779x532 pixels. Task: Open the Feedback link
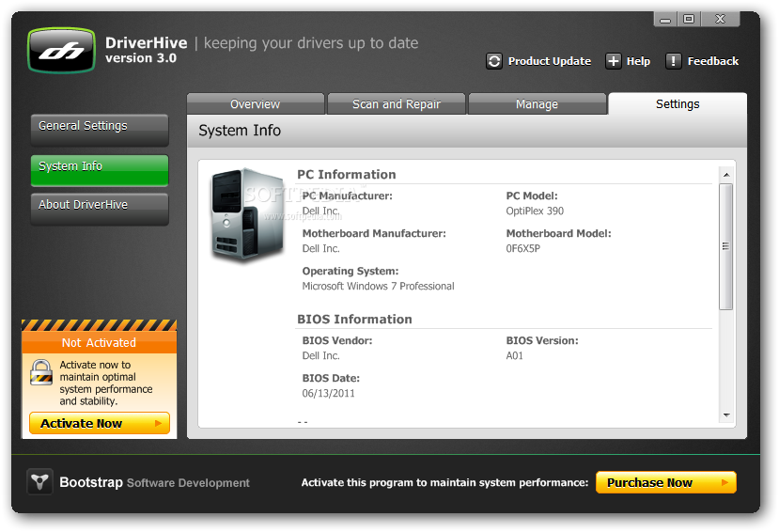pos(713,61)
